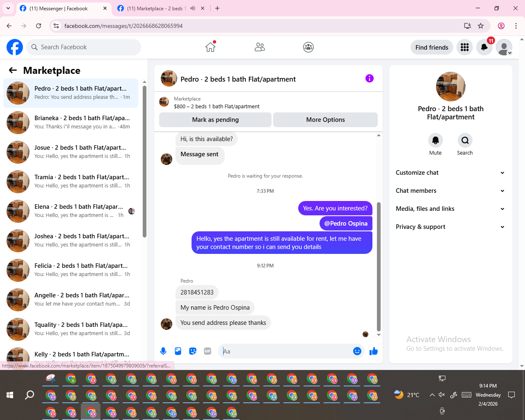Expand Privacy & support section
525x420 pixels.
pyautogui.click(x=450, y=227)
